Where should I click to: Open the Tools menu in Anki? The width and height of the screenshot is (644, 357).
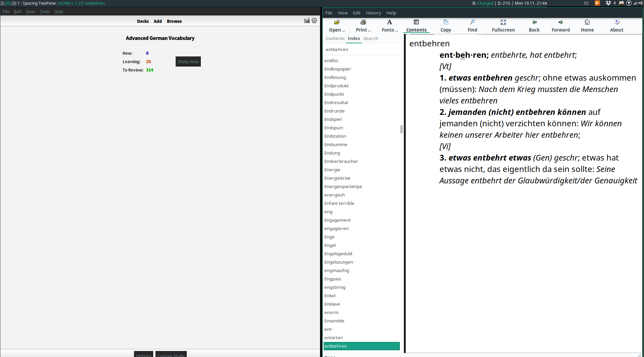click(x=45, y=11)
